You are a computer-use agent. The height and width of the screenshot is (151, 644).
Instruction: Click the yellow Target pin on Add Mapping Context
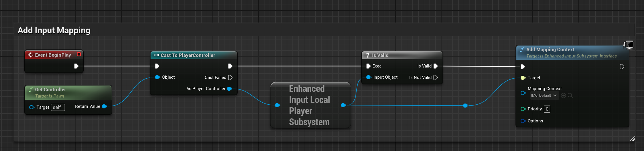point(523,78)
